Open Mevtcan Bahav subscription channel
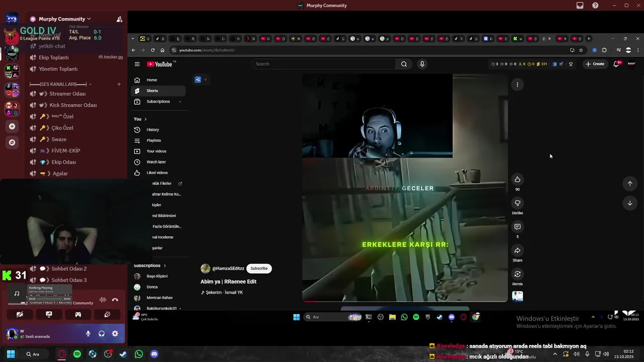This screenshot has width=644, height=362. pyautogui.click(x=159, y=298)
